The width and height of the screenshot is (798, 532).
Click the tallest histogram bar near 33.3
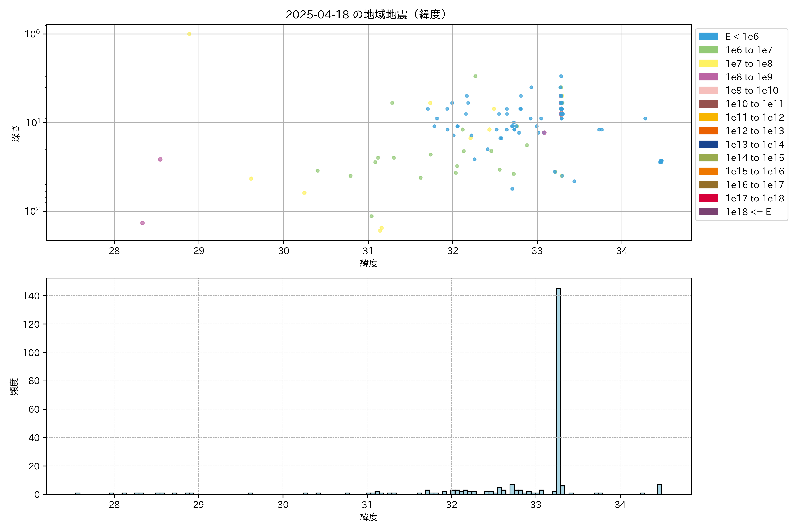pyautogui.click(x=558, y=390)
